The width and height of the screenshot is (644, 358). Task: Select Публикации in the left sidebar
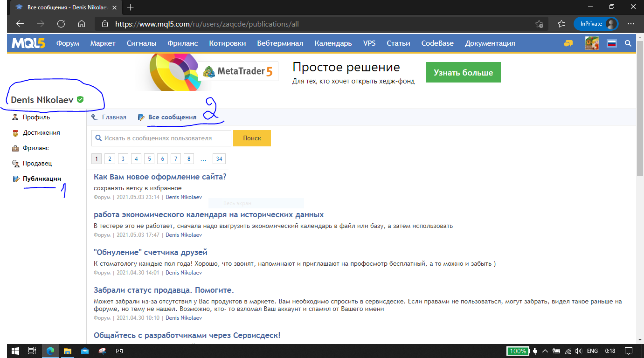(x=42, y=179)
